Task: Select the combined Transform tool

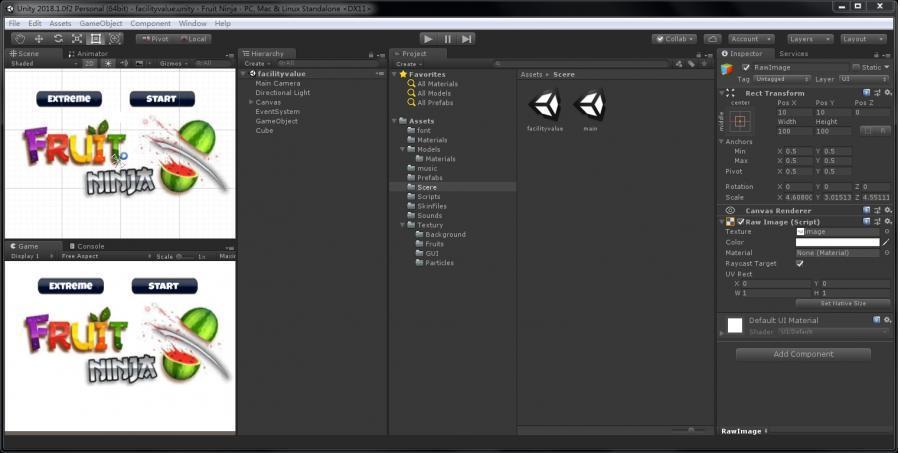Action: pyautogui.click(x=115, y=39)
